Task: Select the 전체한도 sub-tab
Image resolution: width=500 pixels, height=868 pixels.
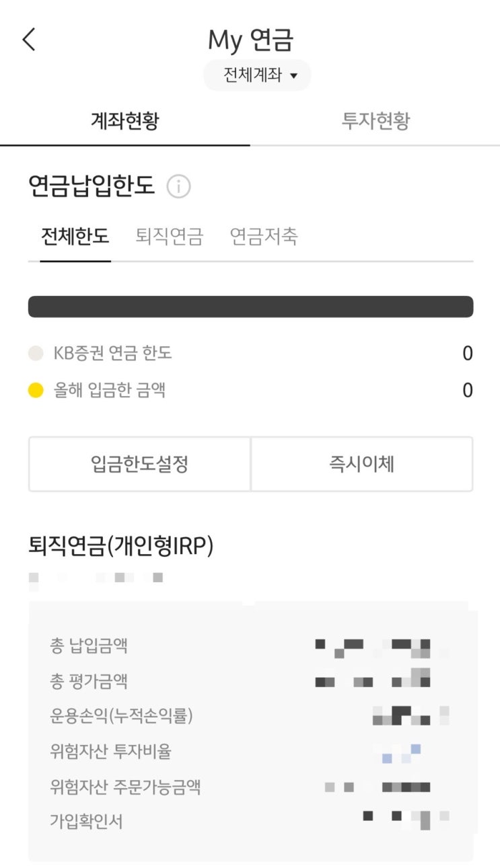Action: click(75, 237)
